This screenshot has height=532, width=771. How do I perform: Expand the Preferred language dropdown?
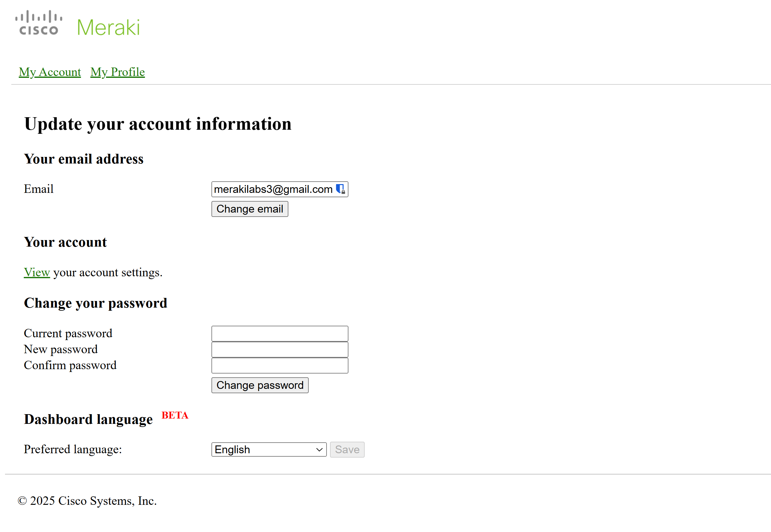[269, 450]
